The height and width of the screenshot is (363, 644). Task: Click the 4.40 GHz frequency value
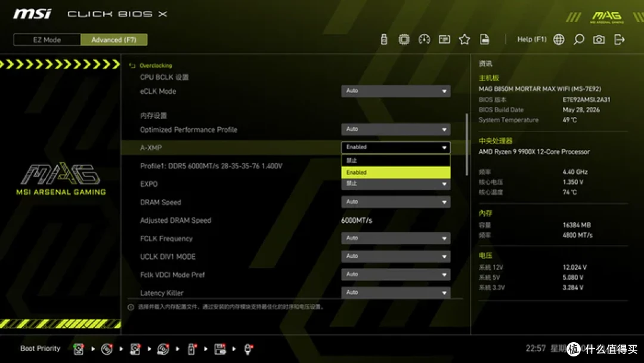pyautogui.click(x=575, y=172)
